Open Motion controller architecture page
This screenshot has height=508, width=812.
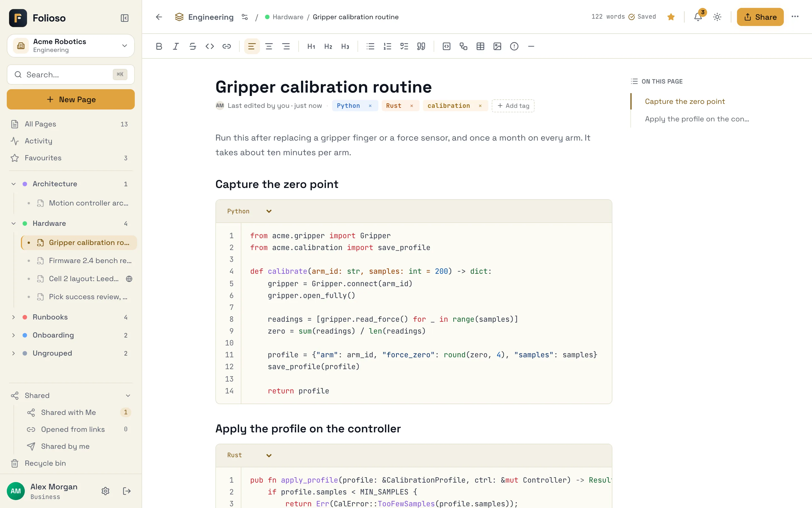pyautogui.click(x=79, y=203)
